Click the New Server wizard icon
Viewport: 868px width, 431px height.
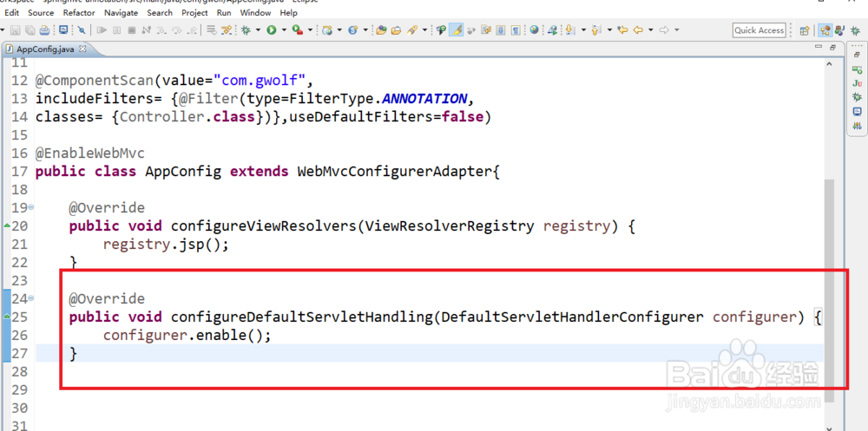326,30
